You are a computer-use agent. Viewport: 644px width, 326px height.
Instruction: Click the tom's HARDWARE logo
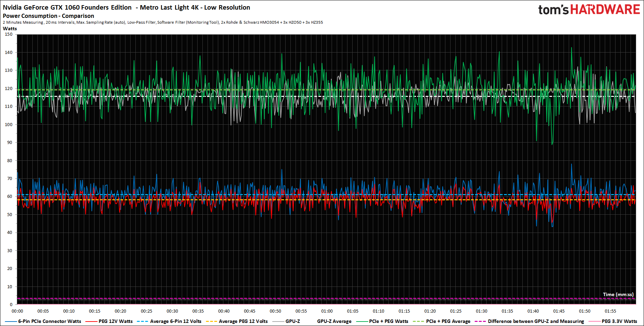pos(589,10)
